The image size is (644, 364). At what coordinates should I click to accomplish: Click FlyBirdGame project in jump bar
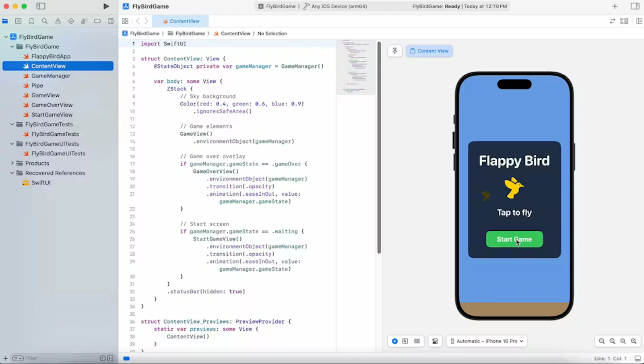(141, 33)
